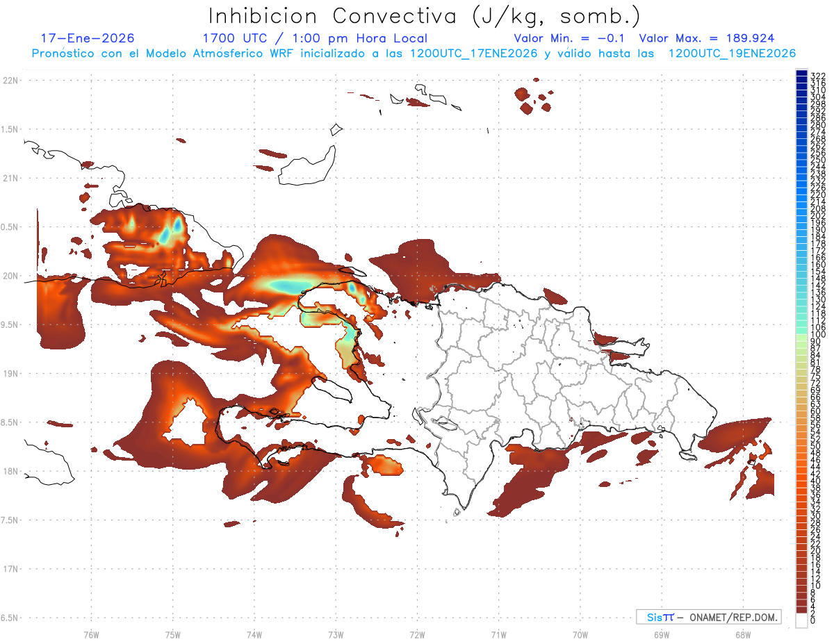The image size is (834, 644).
Task: Click the colorbar value 322
Action: point(817,75)
